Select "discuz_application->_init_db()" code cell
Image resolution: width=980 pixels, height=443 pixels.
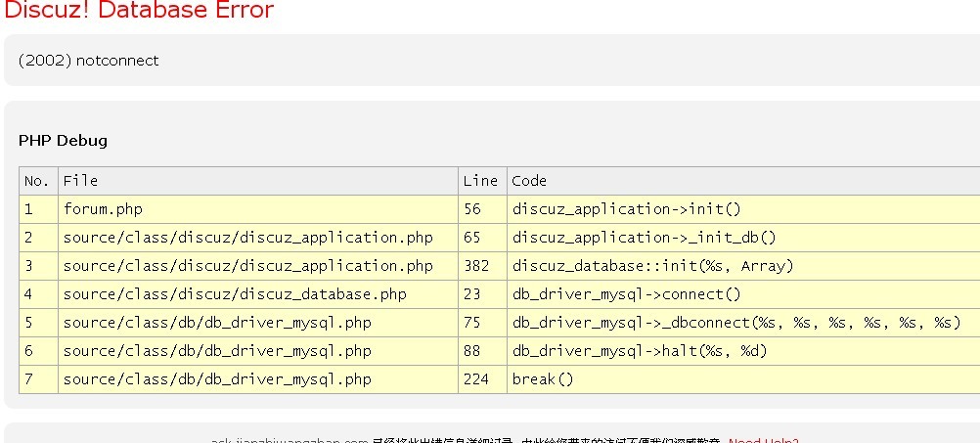743,238
